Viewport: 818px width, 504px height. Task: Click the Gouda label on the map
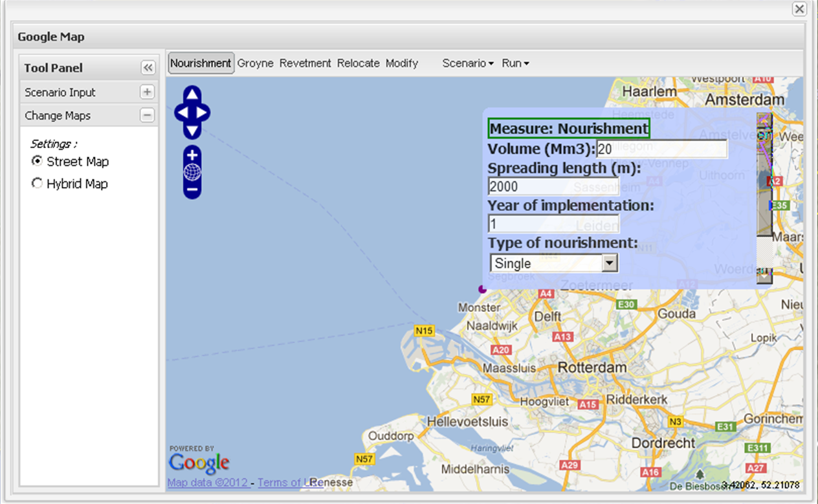point(676,314)
